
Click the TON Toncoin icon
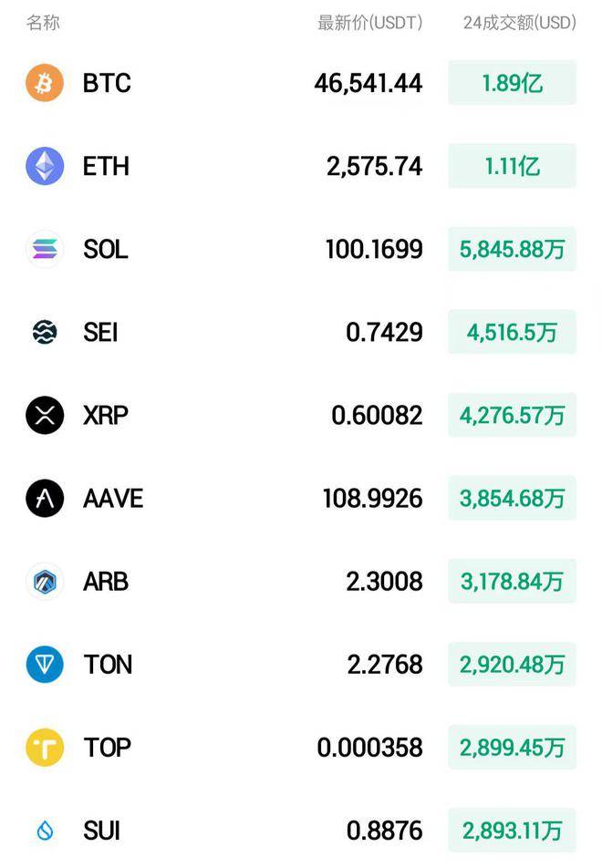pyautogui.click(x=44, y=664)
